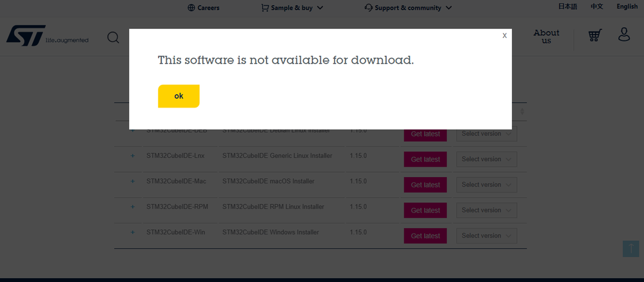Open Select version dropdown for STM32CubeIDE-RPM
Screen dimensions: 644x282
point(487,210)
